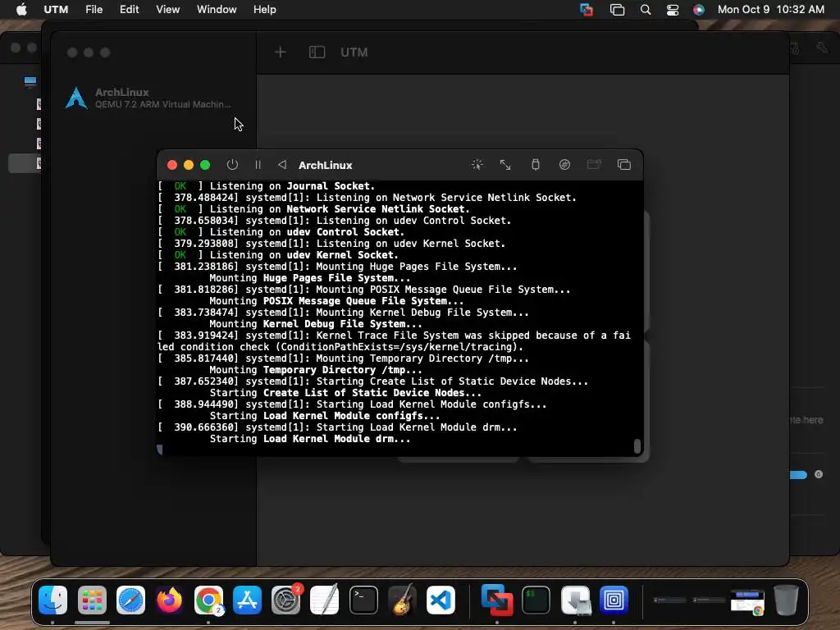Open the Edit menu
Screen dimensions: 840x630
click(x=129, y=10)
